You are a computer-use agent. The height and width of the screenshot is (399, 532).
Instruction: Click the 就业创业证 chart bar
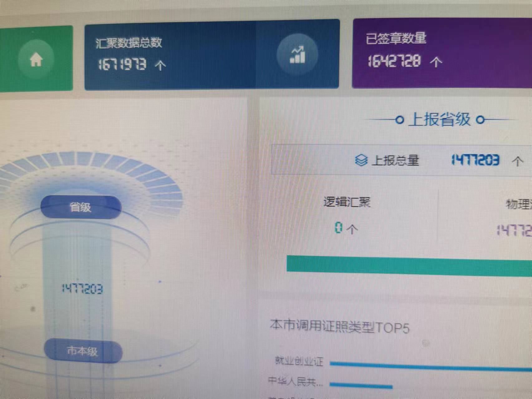[431, 366]
